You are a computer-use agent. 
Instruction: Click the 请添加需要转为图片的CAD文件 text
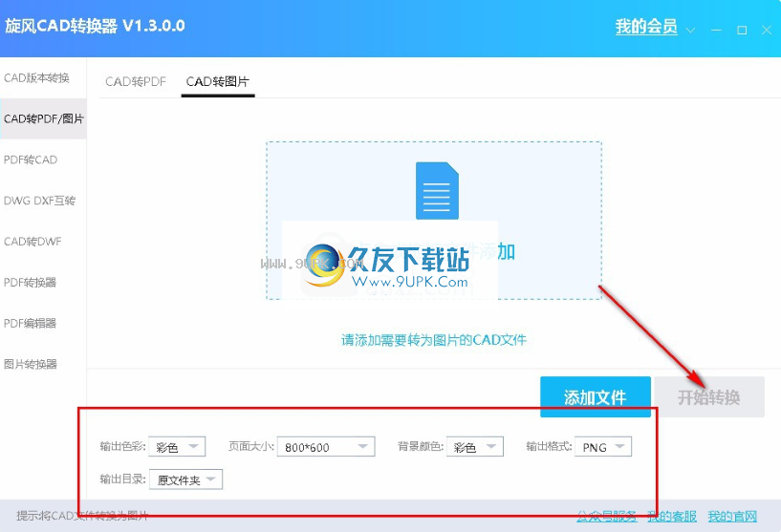pos(434,340)
